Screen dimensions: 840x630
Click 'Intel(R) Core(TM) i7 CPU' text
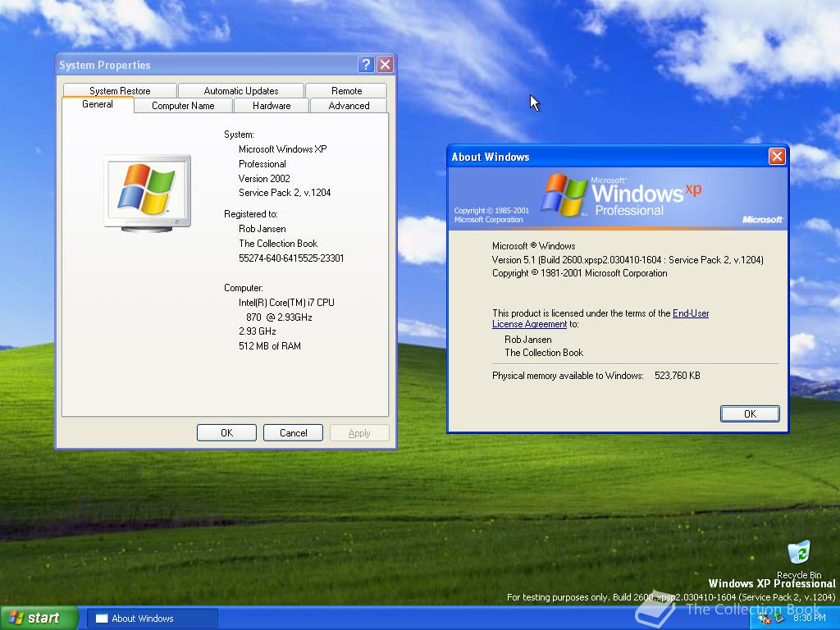point(286,303)
